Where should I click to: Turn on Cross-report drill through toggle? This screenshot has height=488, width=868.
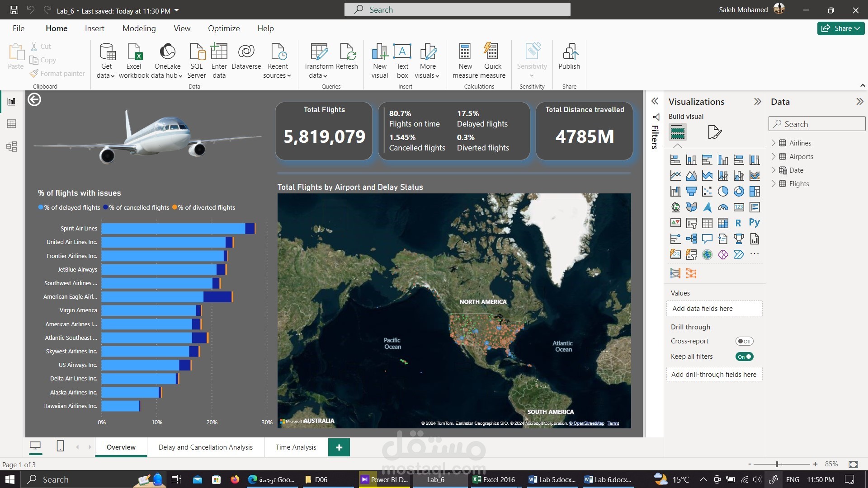(744, 342)
